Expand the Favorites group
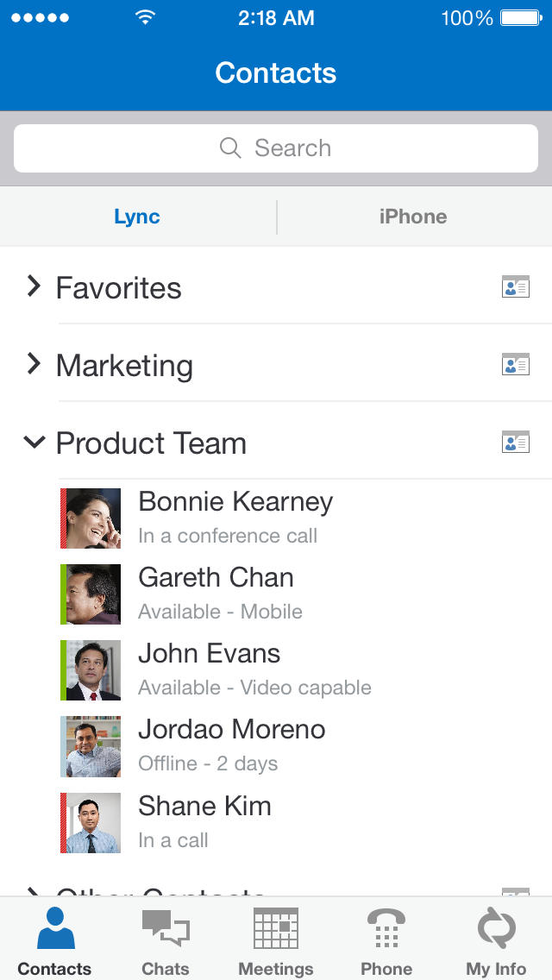The height and width of the screenshot is (980, 552). coord(34,286)
